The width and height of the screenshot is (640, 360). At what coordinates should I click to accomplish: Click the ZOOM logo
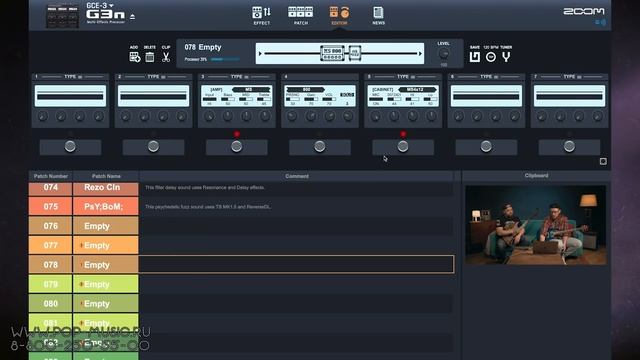(x=584, y=11)
